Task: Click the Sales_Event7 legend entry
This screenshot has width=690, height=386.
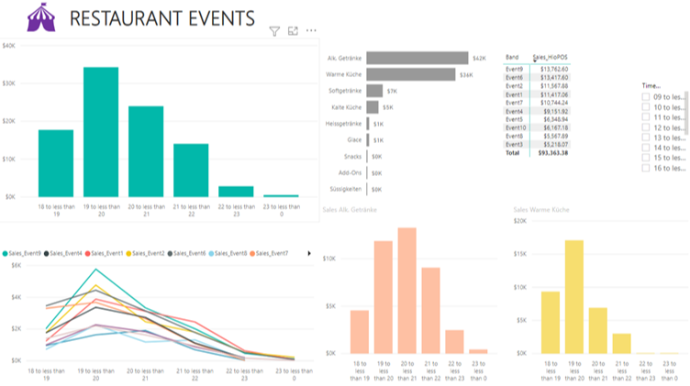Action: (x=269, y=254)
